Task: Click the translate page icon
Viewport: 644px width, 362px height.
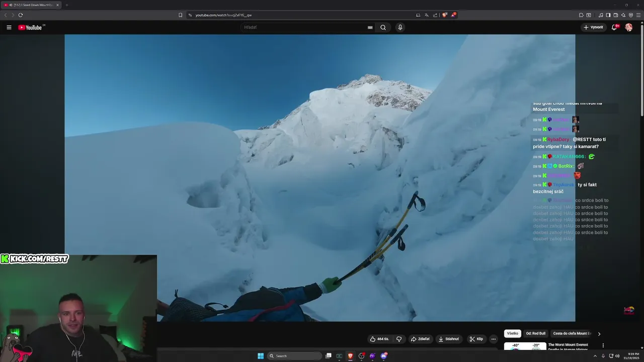Action: click(x=427, y=15)
